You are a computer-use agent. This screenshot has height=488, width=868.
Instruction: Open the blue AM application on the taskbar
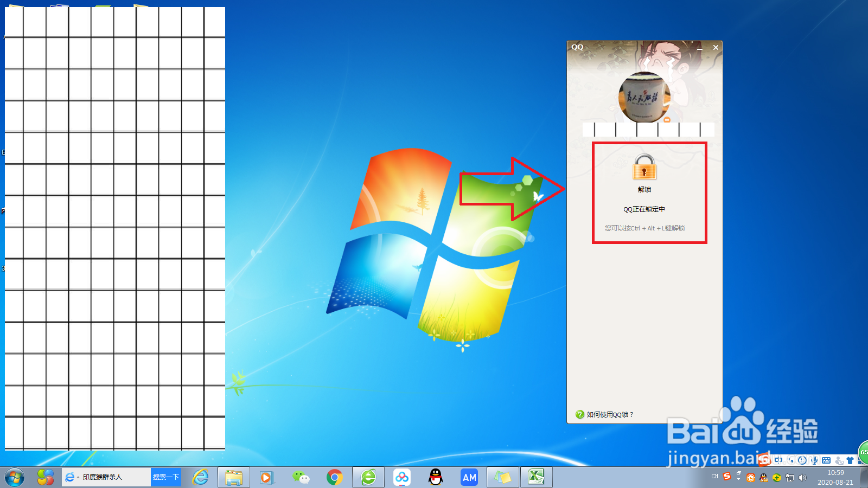(469, 477)
